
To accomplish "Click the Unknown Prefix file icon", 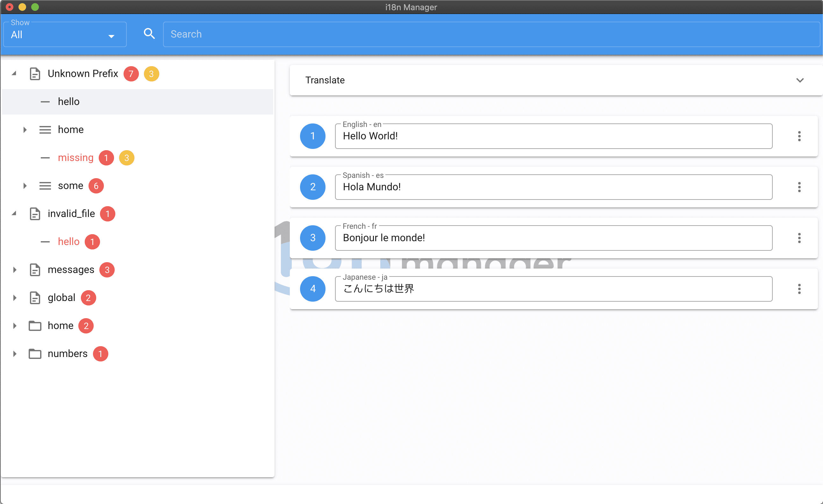I will [35, 73].
